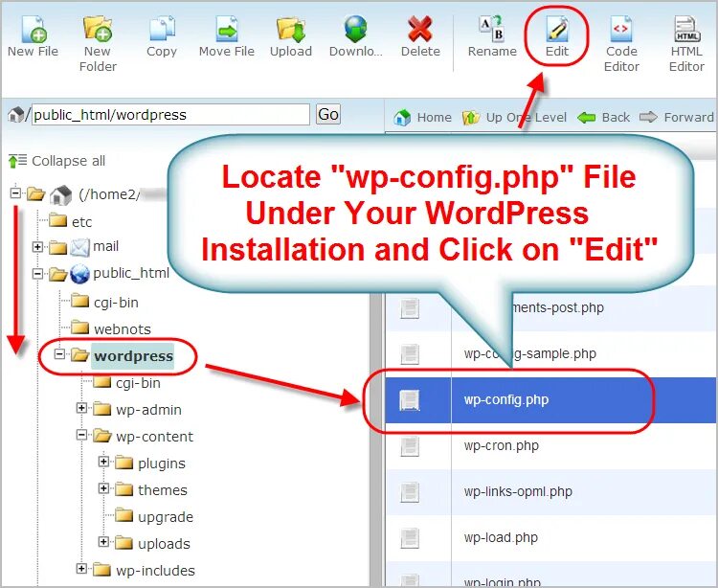
Task: Collapse the public_html folder
Action: 37,274
